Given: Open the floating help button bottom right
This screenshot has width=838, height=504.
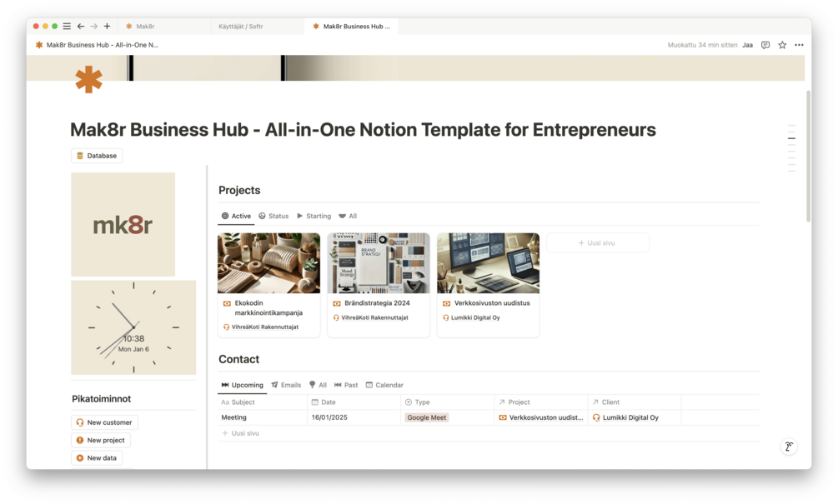Looking at the screenshot, I should click(789, 447).
